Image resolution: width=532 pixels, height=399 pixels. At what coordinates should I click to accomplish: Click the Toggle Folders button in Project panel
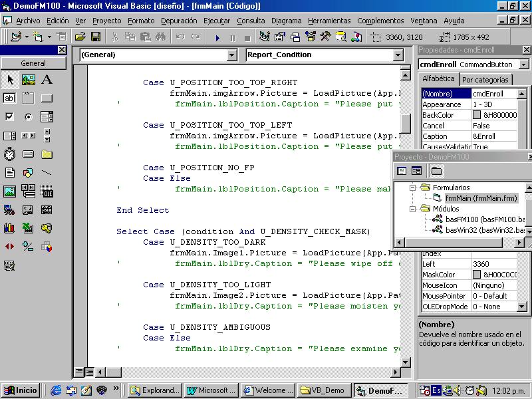(x=436, y=171)
